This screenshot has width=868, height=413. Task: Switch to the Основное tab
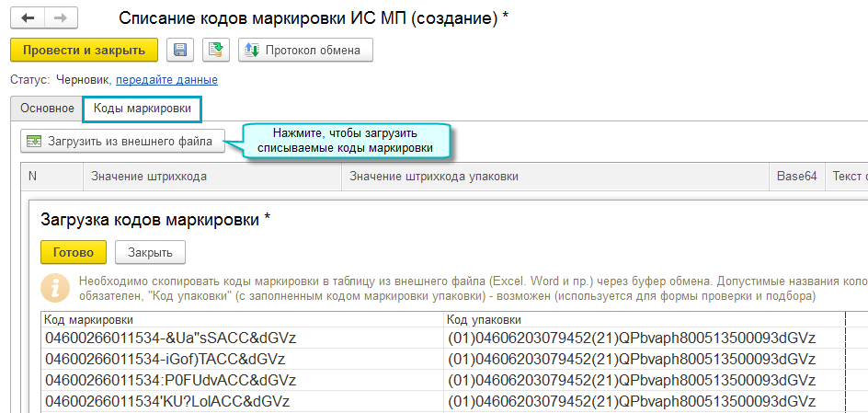coord(47,109)
